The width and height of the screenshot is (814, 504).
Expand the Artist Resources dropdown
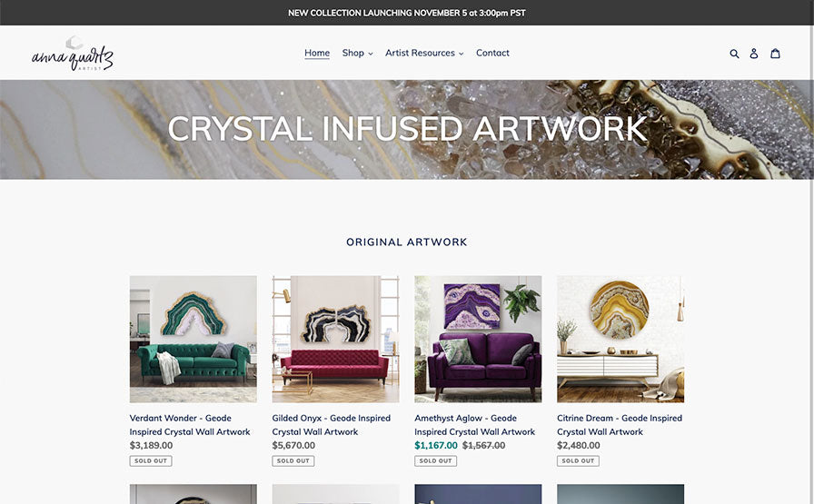pyautogui.click(x=424, y=53)
